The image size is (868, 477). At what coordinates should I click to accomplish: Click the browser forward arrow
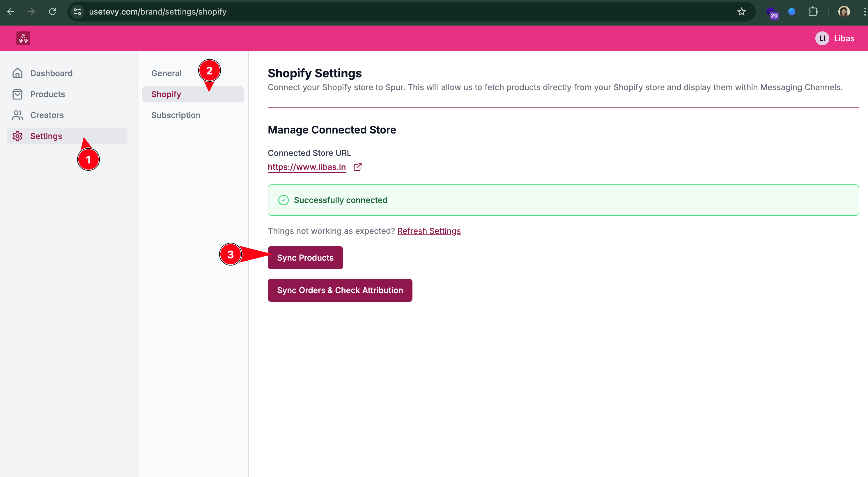click(x=31, y=12)
